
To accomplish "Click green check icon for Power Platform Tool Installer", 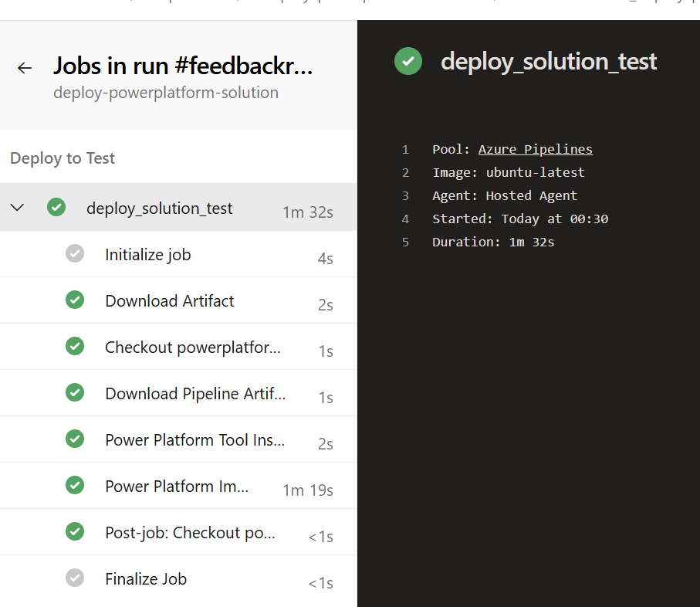I will pos(75,439).
